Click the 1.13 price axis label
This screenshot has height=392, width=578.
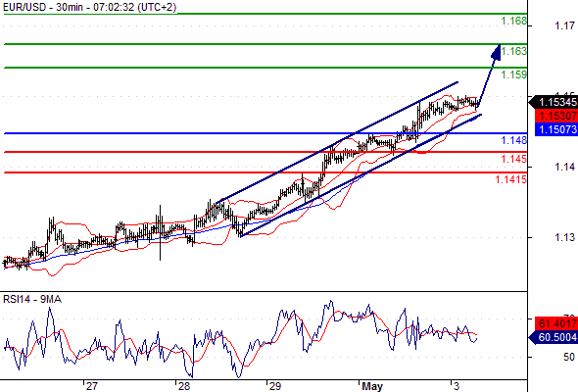click(x=564, y=237)
